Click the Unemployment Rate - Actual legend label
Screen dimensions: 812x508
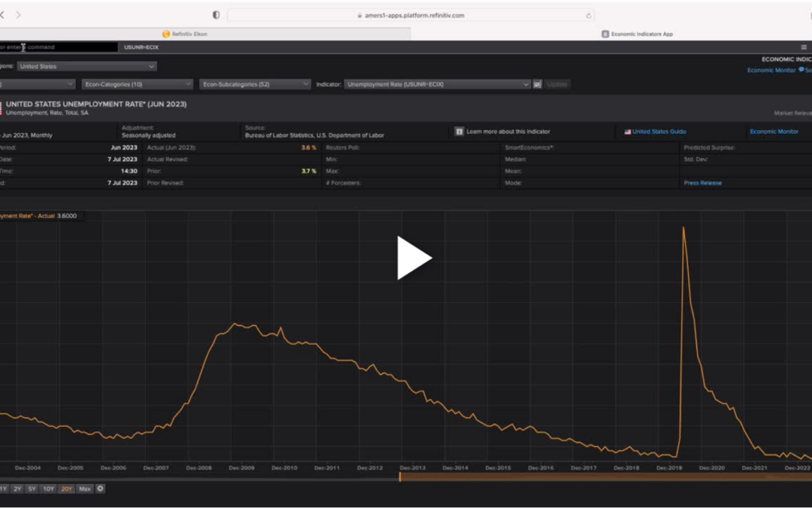pyautogui.click(x=27, y=216)
